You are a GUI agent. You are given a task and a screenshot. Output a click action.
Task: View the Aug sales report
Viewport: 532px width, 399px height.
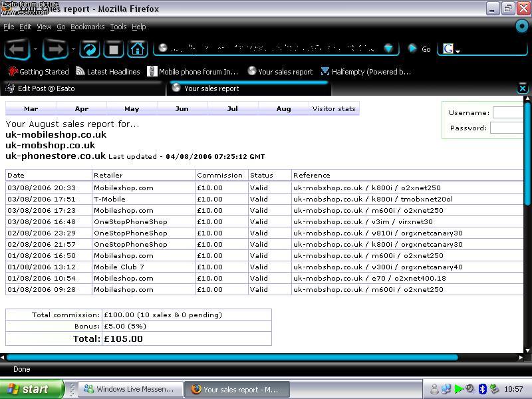(x=283, y=108)
